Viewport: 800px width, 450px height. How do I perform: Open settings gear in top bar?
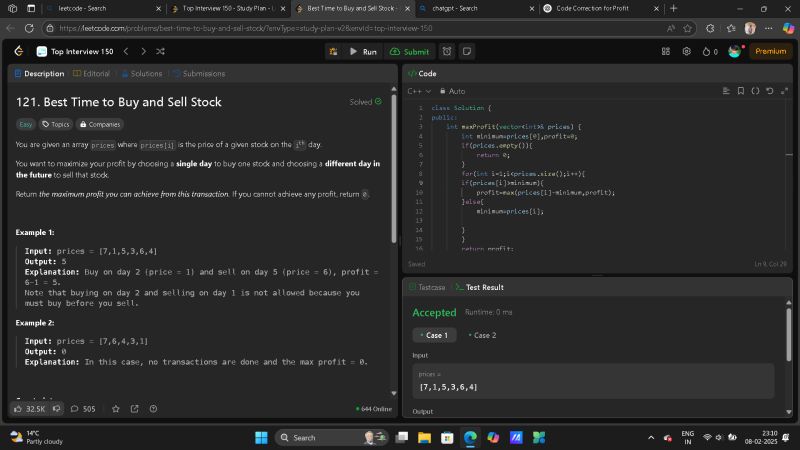(x=687, y=51)
